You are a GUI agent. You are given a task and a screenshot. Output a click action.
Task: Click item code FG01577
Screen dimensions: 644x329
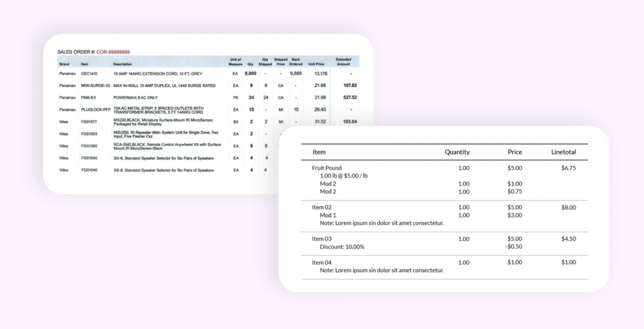click(89, 122)
